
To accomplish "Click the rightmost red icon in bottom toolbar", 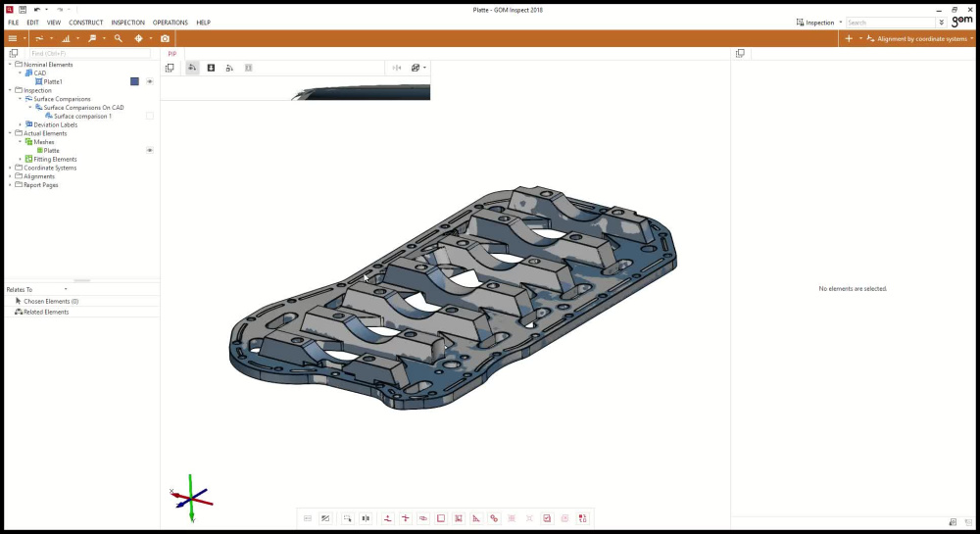I will pyautogui.click(x=582, y=518).
